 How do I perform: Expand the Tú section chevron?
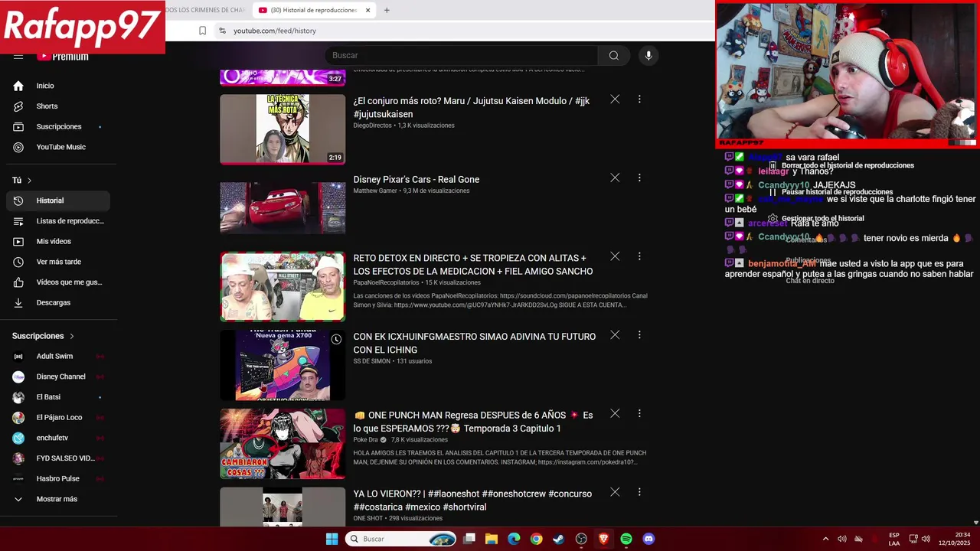(29, 181)
